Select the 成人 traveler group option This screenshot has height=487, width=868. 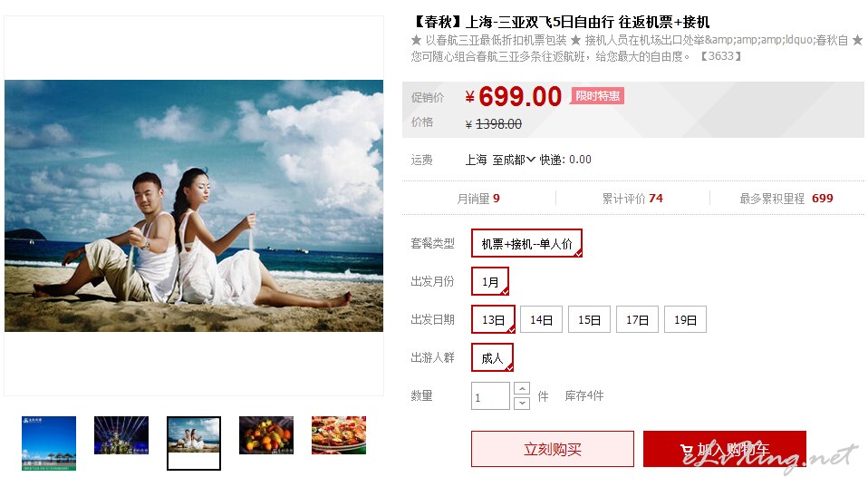[x=492, y=358]
